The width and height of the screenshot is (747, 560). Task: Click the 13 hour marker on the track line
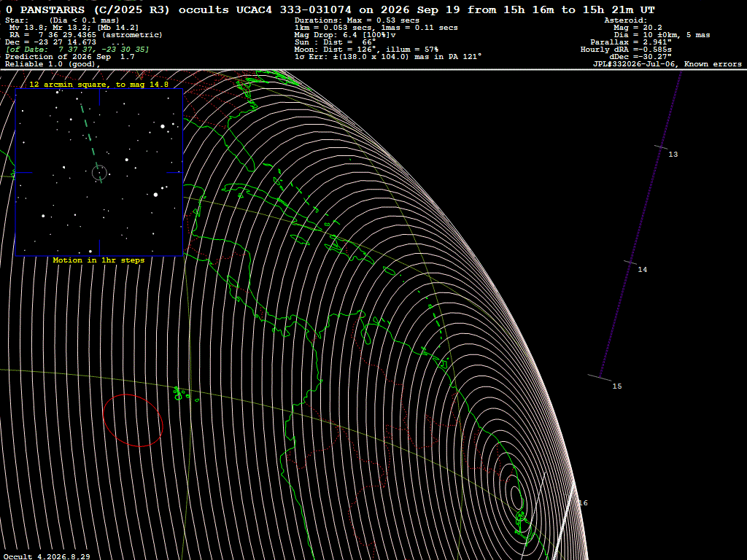(x=673, y=155)
